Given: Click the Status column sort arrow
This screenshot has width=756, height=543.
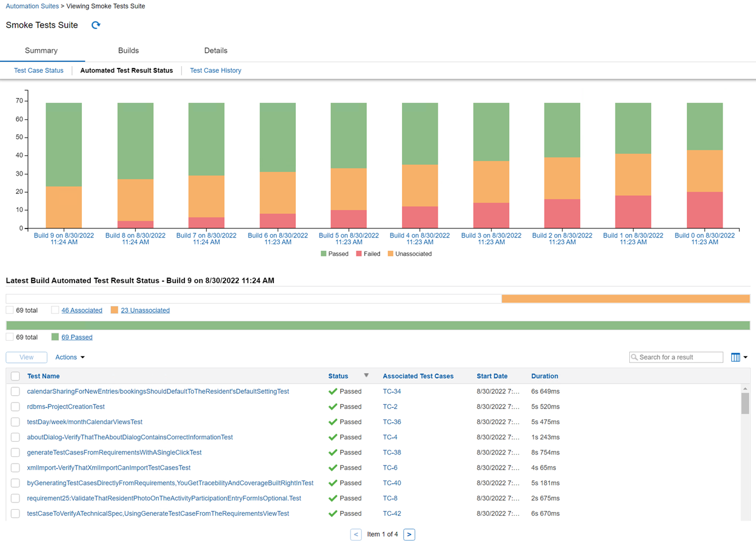Looking at the screenshot, I should 366,376.
